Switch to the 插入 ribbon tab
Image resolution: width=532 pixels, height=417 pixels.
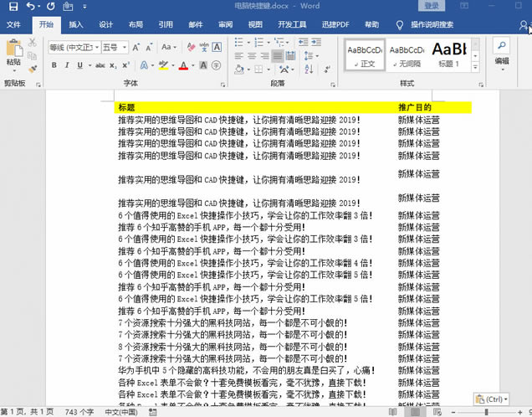tap(76, 25)
